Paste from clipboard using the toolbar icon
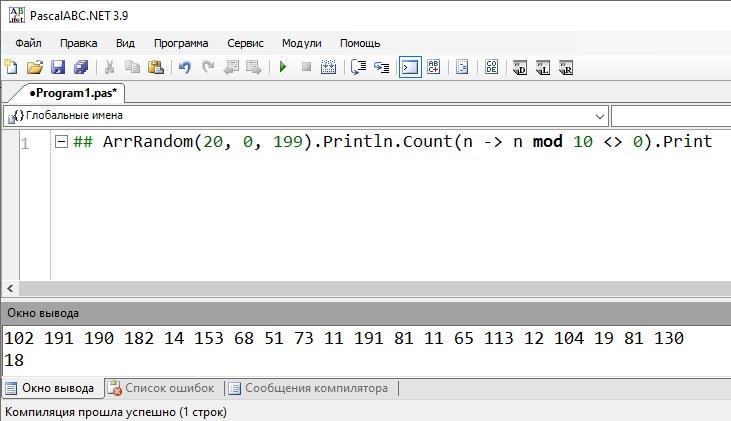731x421 pixels. 156,67
